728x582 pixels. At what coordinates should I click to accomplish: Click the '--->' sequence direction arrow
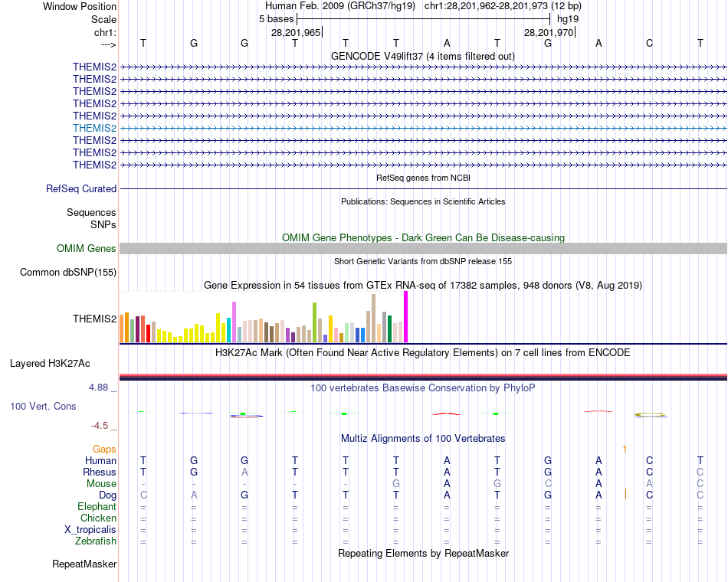109,44
